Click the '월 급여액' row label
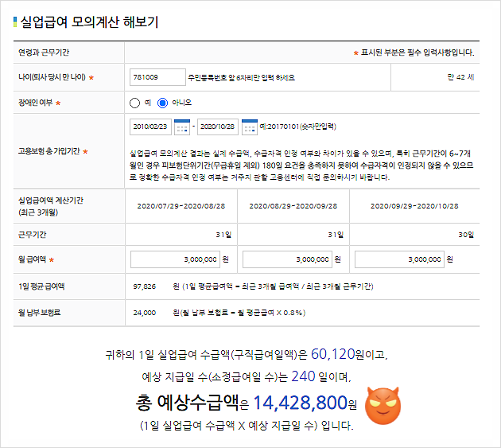Image resolution: width=501 pixels, height=448 pixels. click(33, 259)
